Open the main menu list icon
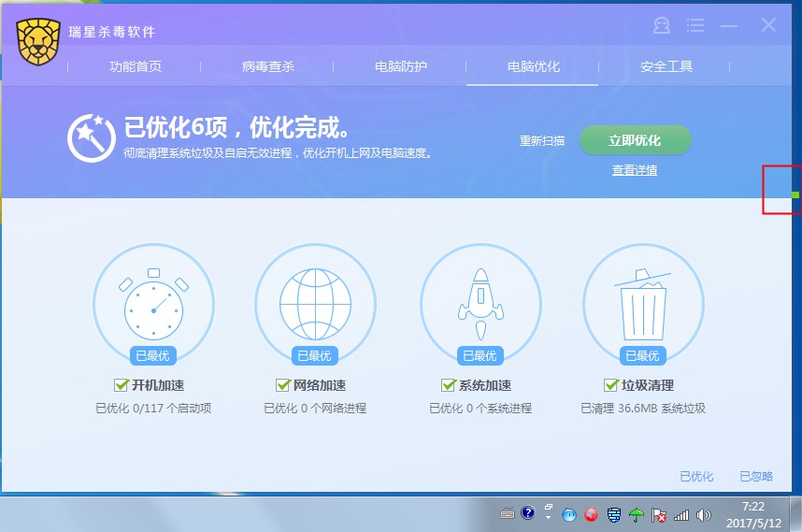 (695, 25)
